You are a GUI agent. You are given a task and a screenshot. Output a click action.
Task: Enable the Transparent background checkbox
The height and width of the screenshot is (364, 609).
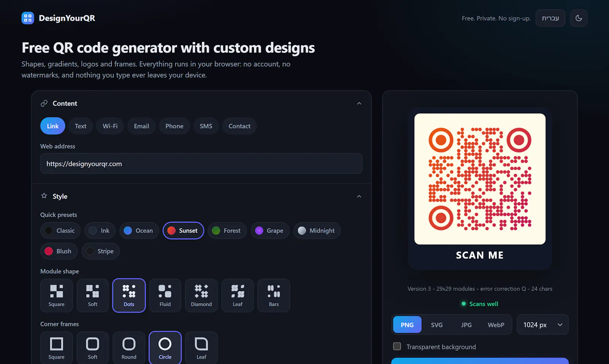pos(397,347)
